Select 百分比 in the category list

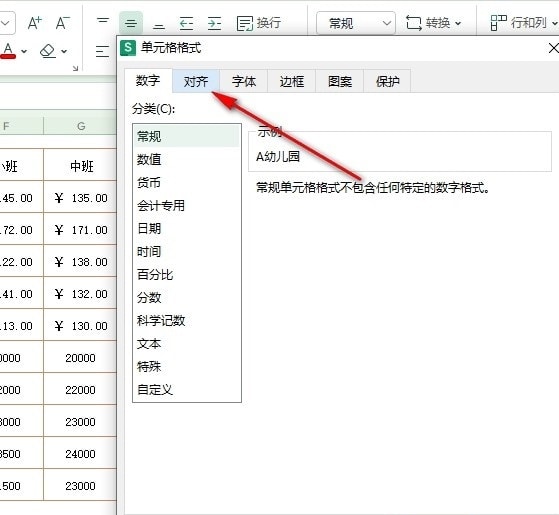tap(187, 274)
